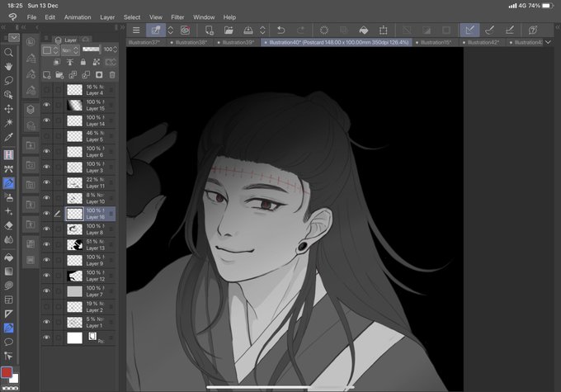Show the hidden Layer 2
This screenshot has height=392, width=561.
click(x=46, y=306)
